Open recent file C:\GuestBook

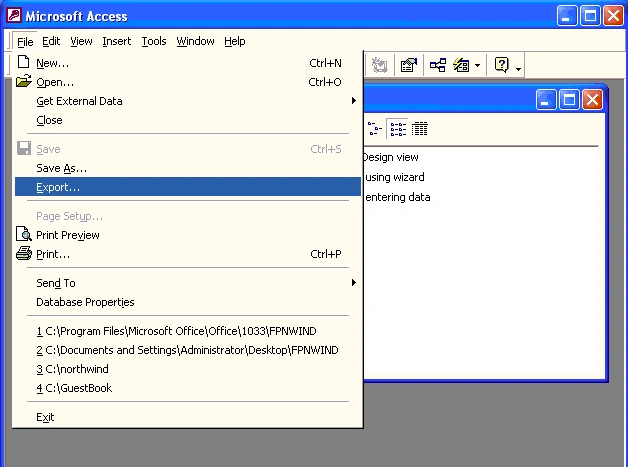point(188,388)
